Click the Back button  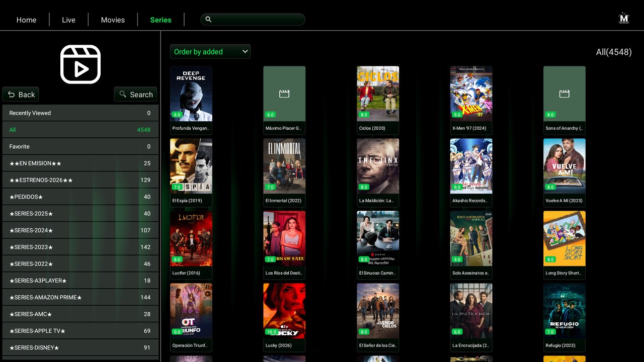(x=21, y=95)
